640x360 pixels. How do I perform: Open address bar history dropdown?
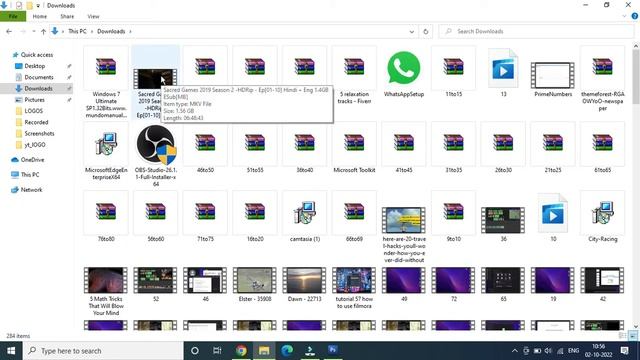pyautogui.click(x=411, y=31)
